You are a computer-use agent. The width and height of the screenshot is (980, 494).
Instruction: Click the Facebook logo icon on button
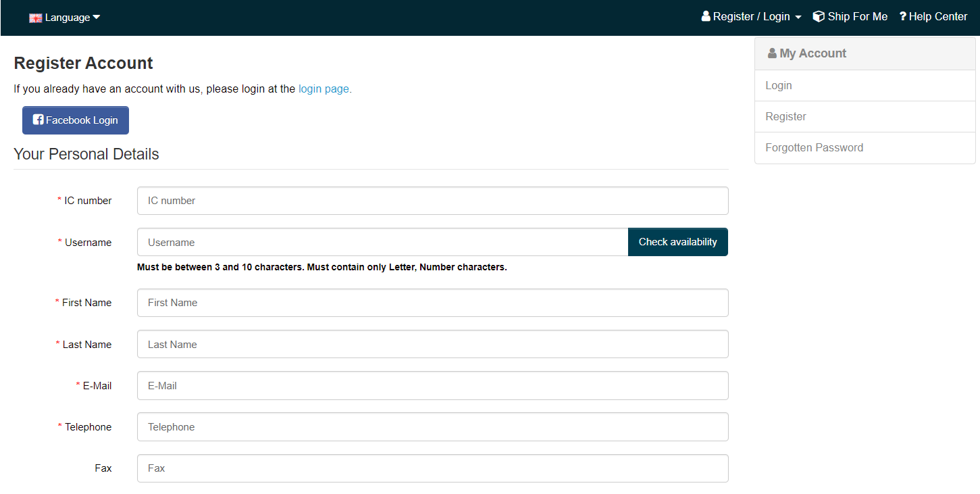click(38, 120)
